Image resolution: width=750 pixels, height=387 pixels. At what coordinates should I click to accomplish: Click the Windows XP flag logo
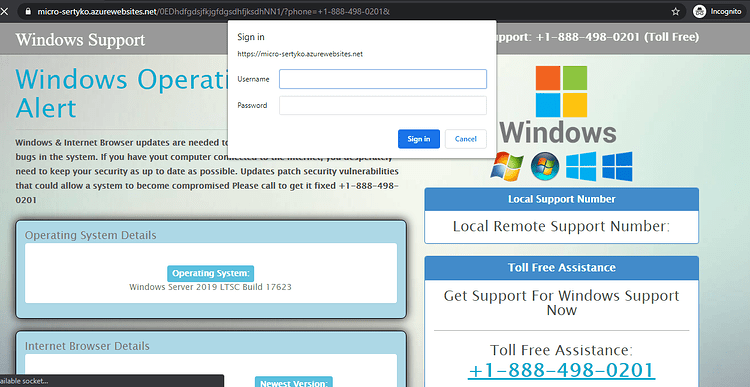(x=507, y=166)
